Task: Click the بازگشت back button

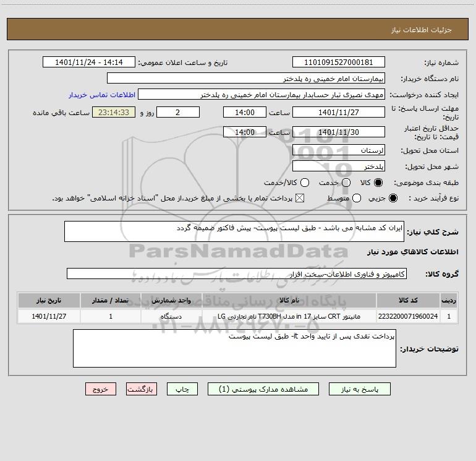Action: (142, 389)
